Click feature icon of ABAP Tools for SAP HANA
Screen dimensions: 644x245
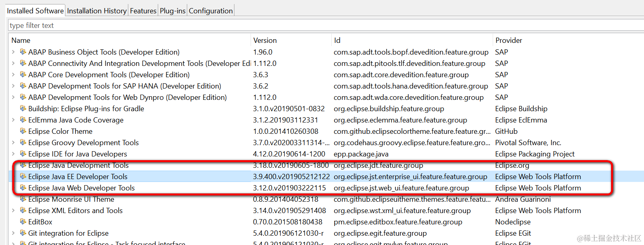click(23, 86)
